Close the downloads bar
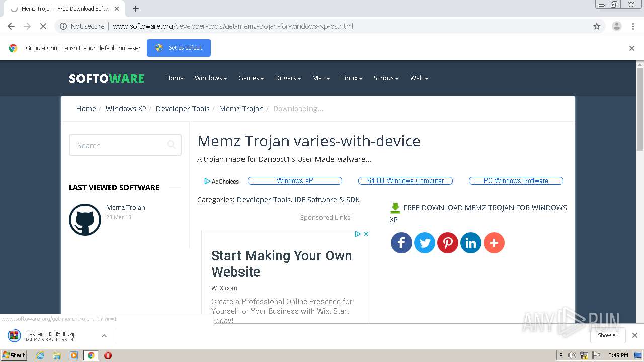The width and height of the screenshot is (644, 362). tap(635, 335)
